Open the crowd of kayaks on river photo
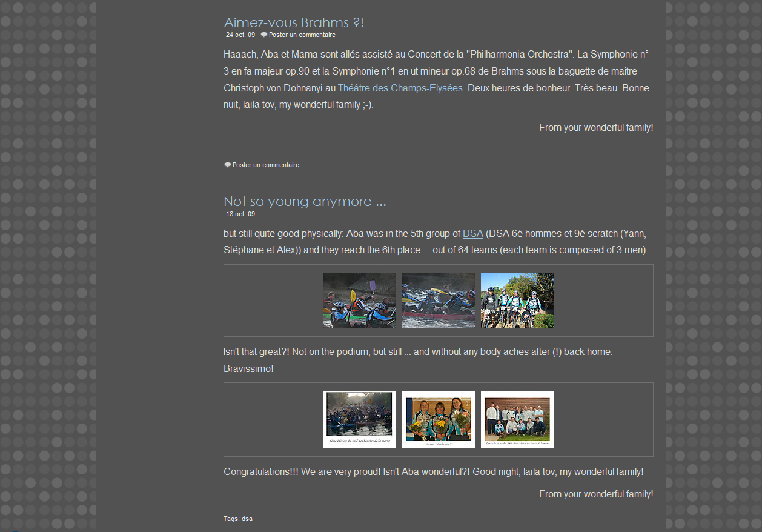The image size is (762, 532). pos(359,419)
